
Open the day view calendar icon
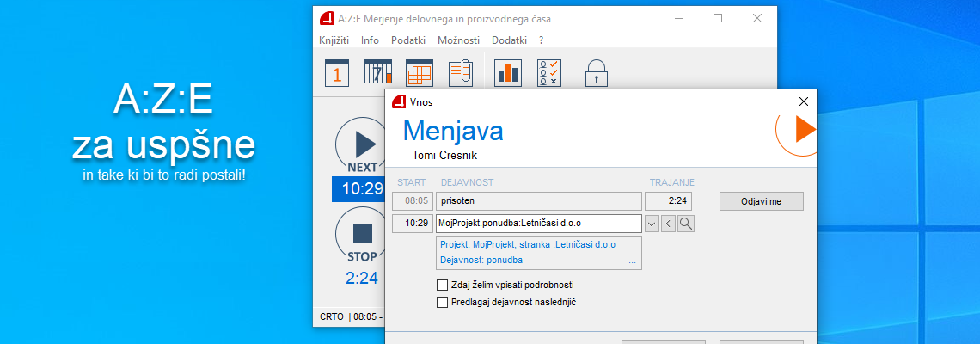pyautogui.click(x=337, y=72)
